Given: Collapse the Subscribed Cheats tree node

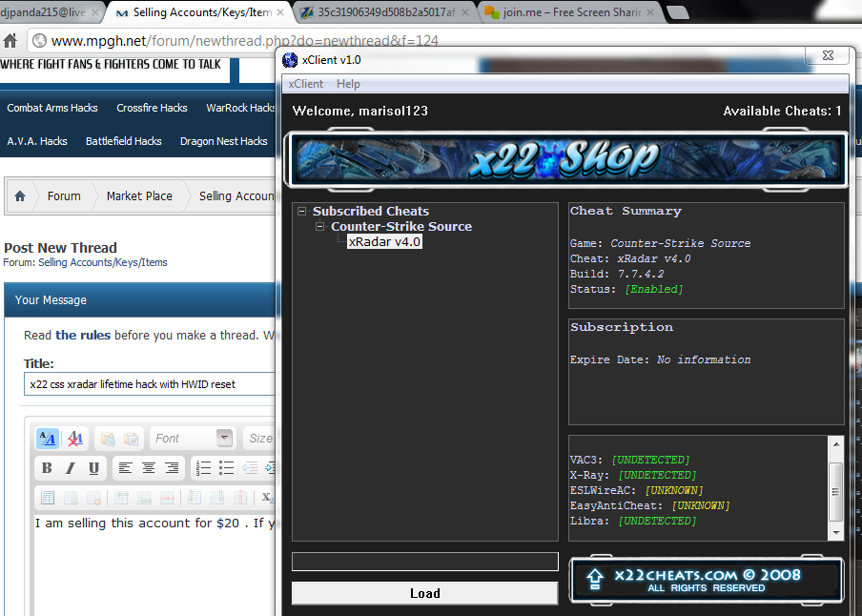Looking at the screenshot, I should (302, 211).
